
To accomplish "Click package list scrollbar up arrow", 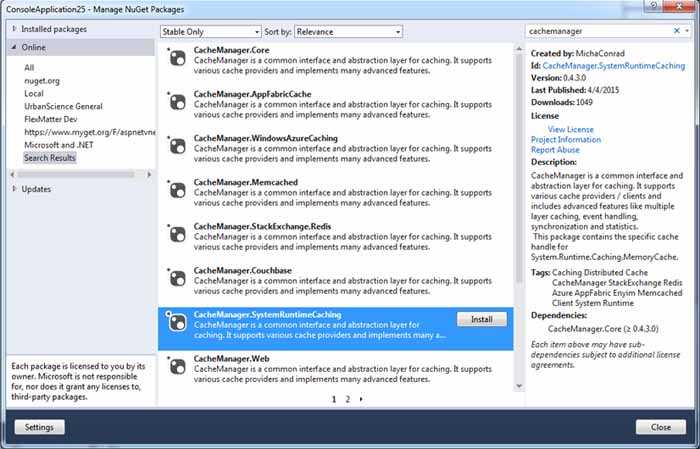I will tap(519, 48).
